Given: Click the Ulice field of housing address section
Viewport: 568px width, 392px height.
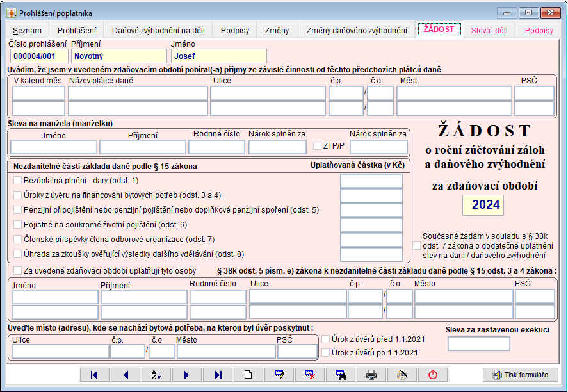Looking at the screenshot, I should point(60,352).
